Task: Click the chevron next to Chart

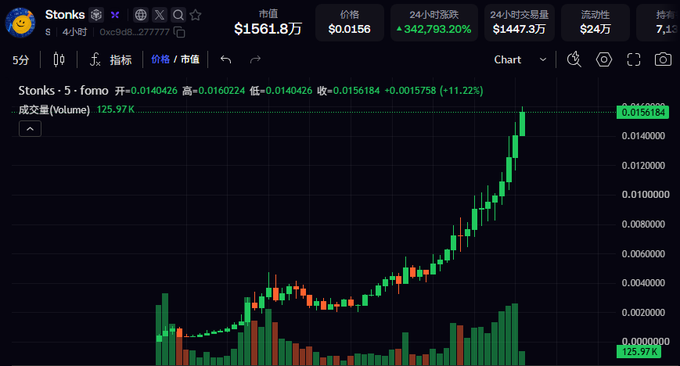Action: [x=543, y=60]
